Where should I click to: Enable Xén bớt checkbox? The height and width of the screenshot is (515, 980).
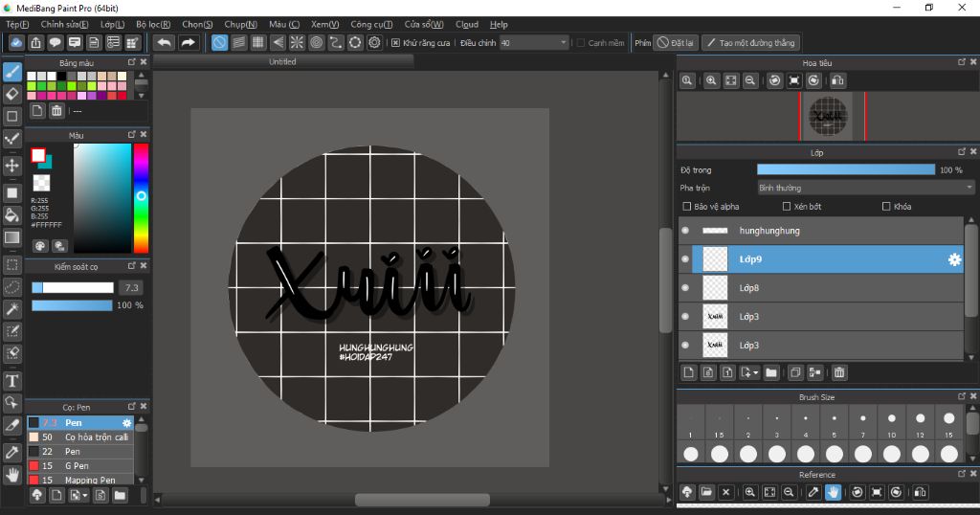pos(787,206)
